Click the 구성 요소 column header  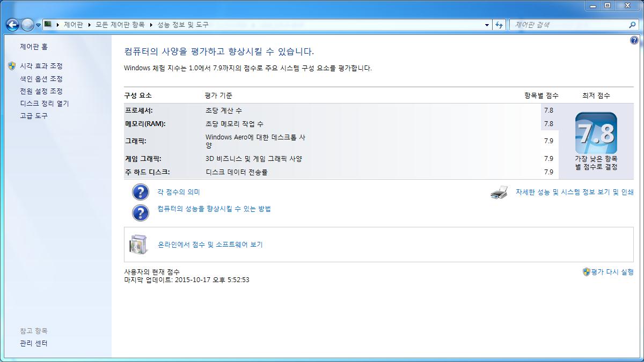point(138,95)
